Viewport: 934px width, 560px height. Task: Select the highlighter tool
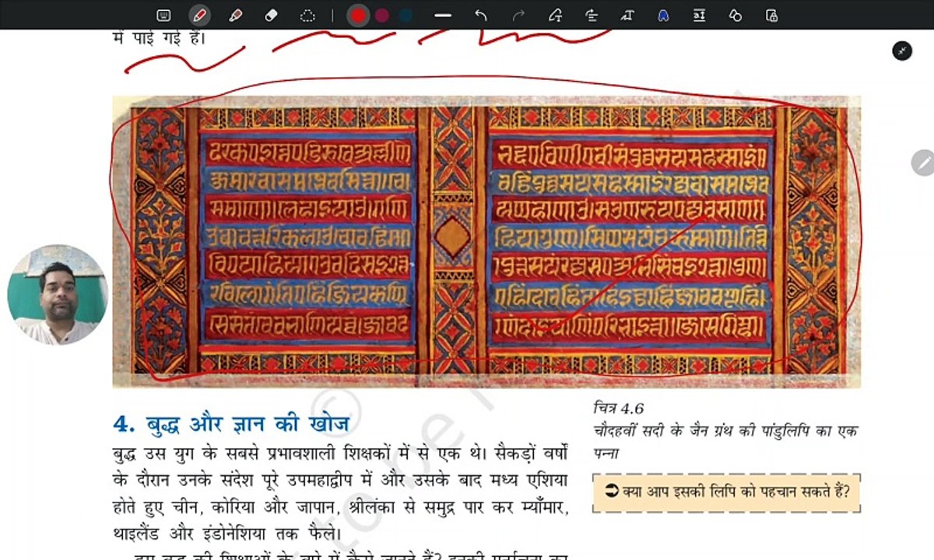235,15
